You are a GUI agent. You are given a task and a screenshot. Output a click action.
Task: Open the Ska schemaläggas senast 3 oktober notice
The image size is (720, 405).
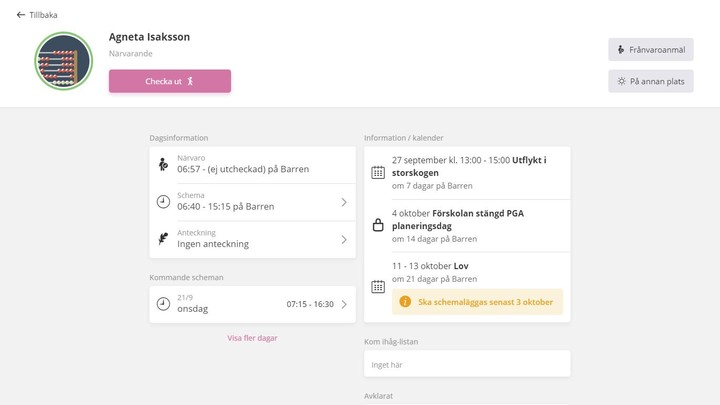click(x=477, y=302)
